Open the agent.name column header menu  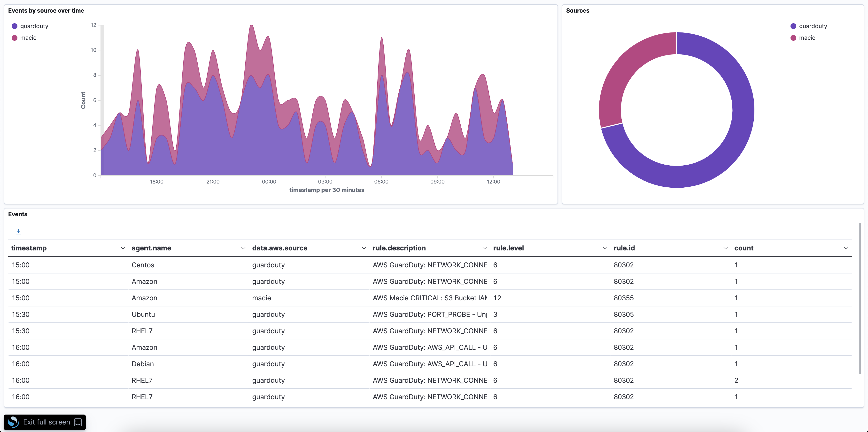(243, 248)
